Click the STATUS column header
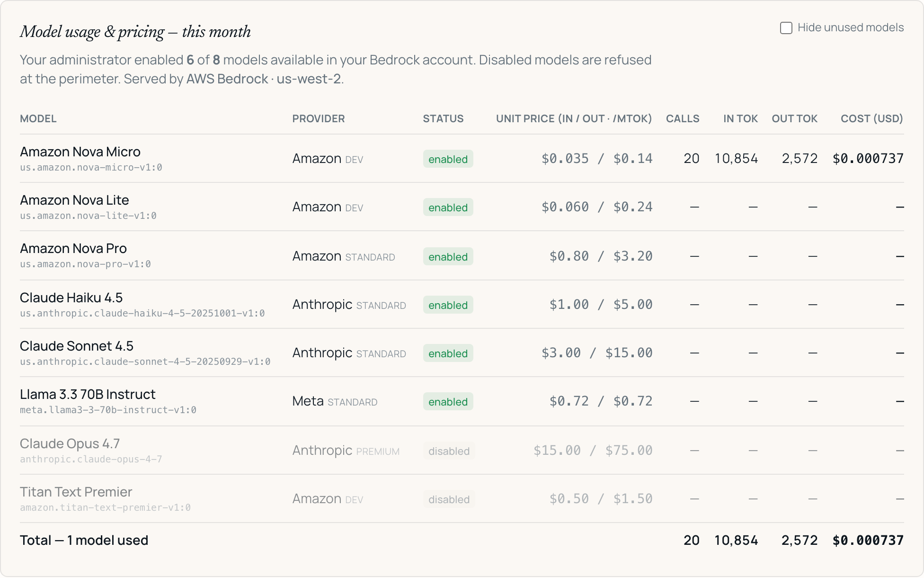Viewport: 924px width, 578px height. point(443,118)
